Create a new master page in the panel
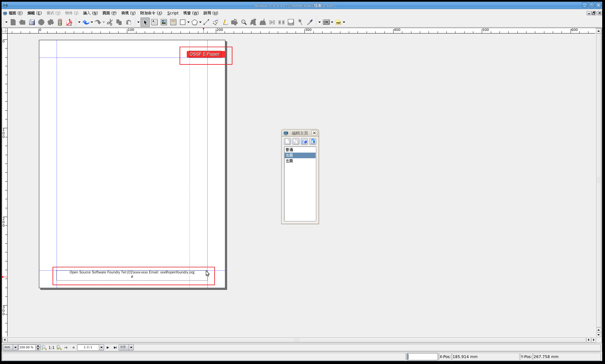Screen dimensions: 605x364 pos(287,142)
